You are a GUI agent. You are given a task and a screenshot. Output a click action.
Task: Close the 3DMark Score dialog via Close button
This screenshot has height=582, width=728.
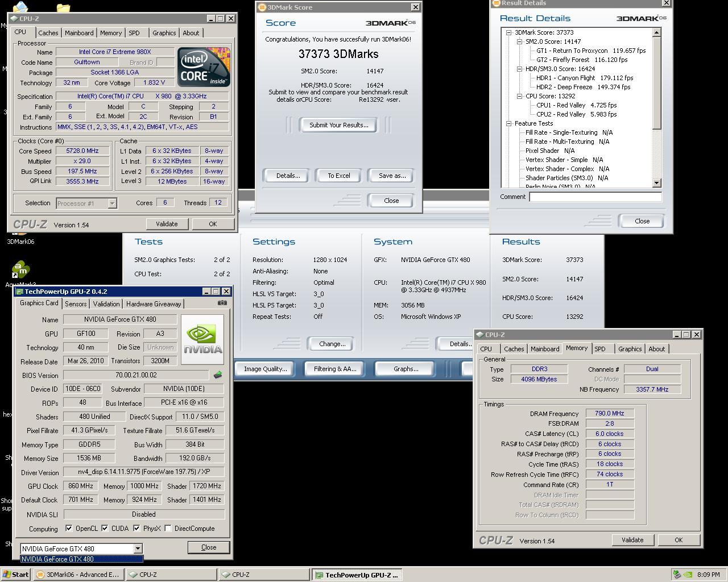[391, 201]
